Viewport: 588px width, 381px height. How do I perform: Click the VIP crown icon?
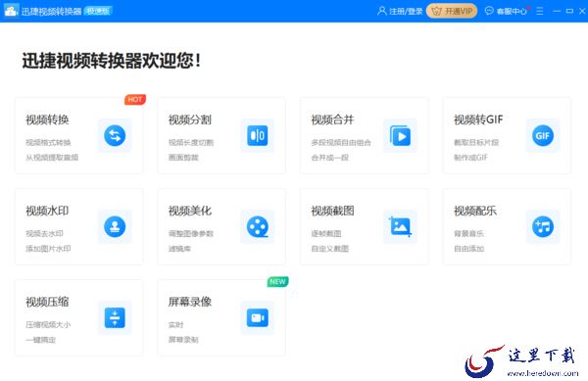[x=436, y=11]
